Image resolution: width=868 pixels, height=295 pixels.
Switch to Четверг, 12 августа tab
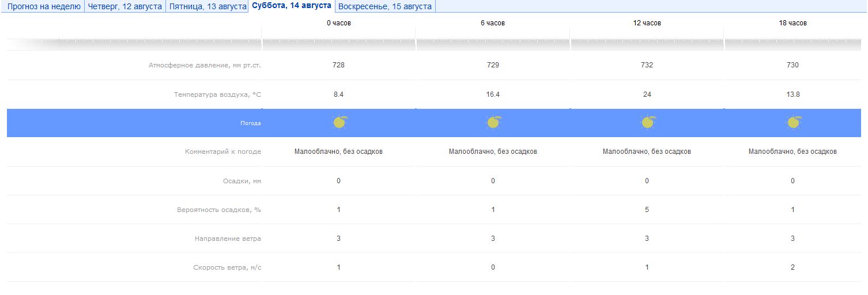tap(125, 6)
